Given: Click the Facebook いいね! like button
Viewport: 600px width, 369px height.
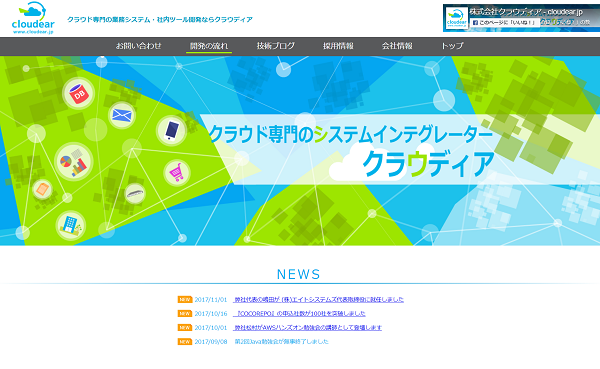Looking at the screenshot, I should click(x=504, y=23).
